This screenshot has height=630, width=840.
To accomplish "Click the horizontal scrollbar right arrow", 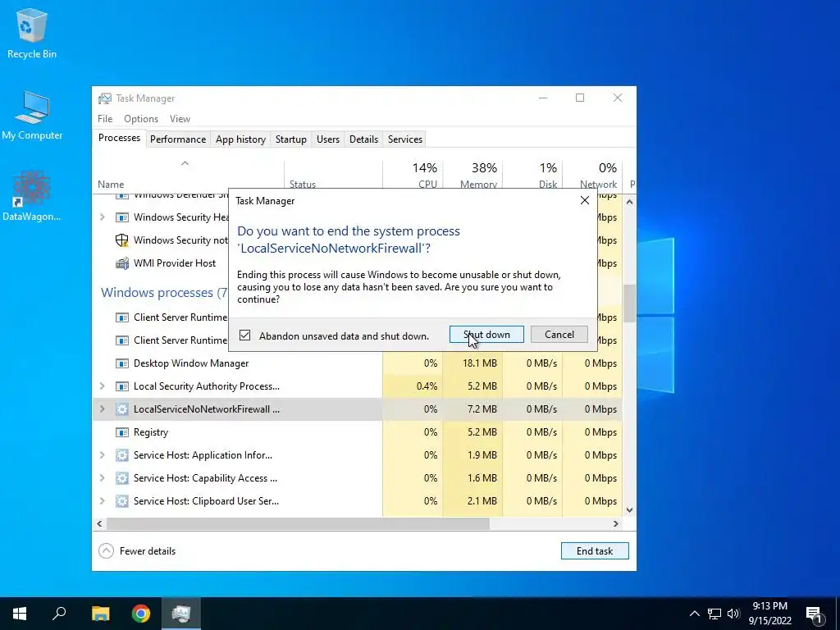I will point(616,524).
